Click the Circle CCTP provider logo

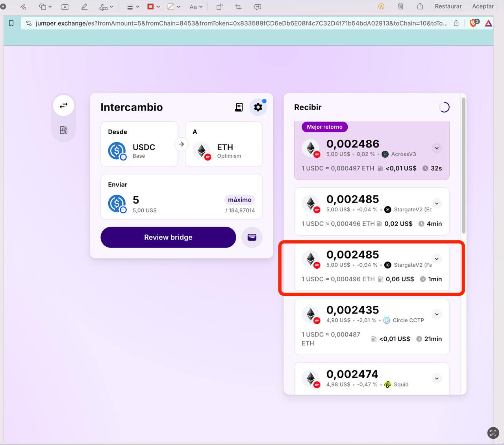[387, 320]
